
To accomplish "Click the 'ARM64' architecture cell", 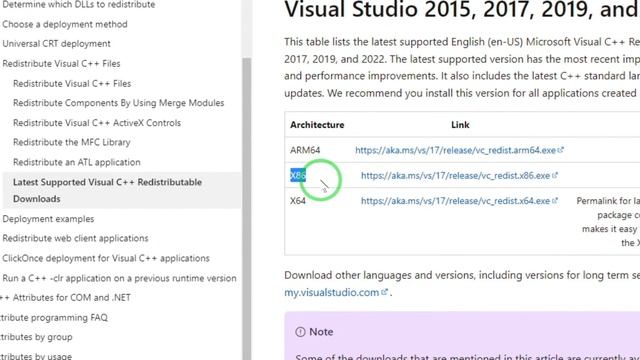I will [305, 150].
